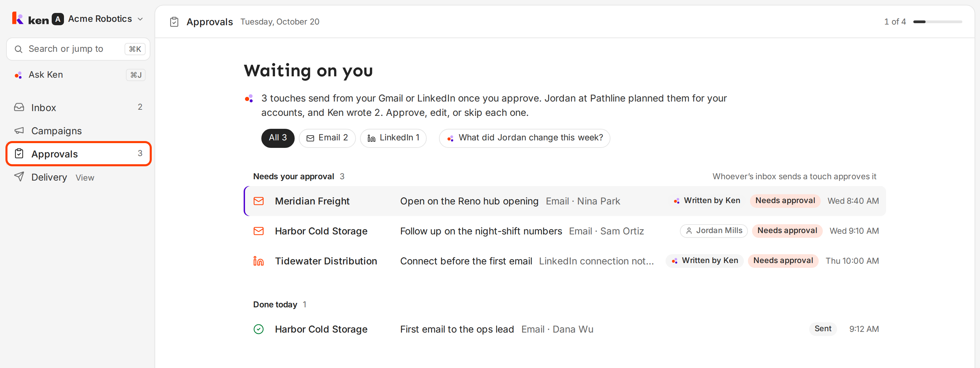
Task: Open the Inbox sidebar item
Action: pos(78,107)
